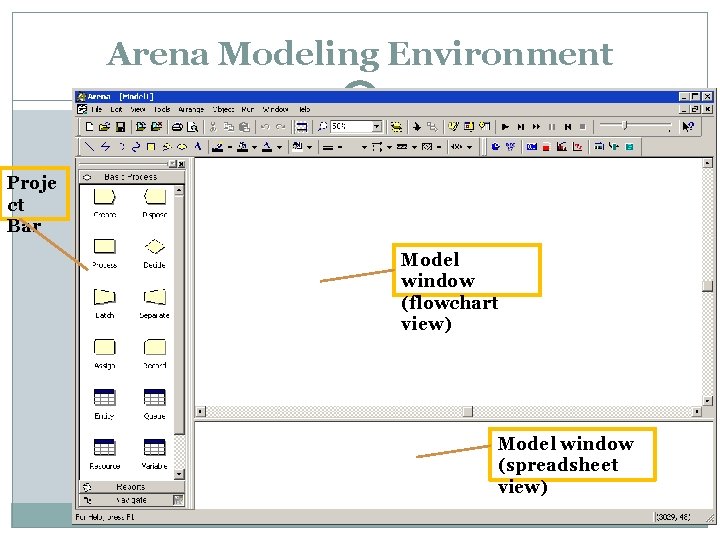Screen dimensions: 720x540
Task: Click the Context Help pointer icon
Action: click(x=688, y=127)
